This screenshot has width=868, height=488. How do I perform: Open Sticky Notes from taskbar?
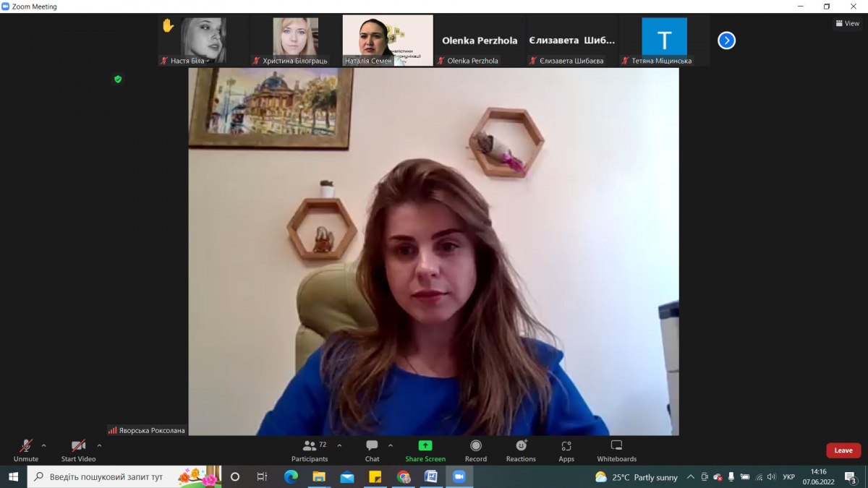[x=375, y=477]
